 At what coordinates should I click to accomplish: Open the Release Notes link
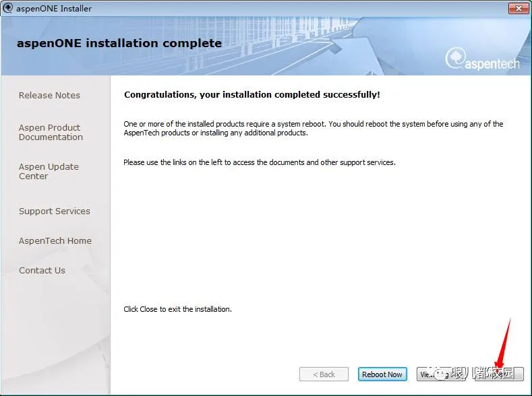click(x=49, y=96)
